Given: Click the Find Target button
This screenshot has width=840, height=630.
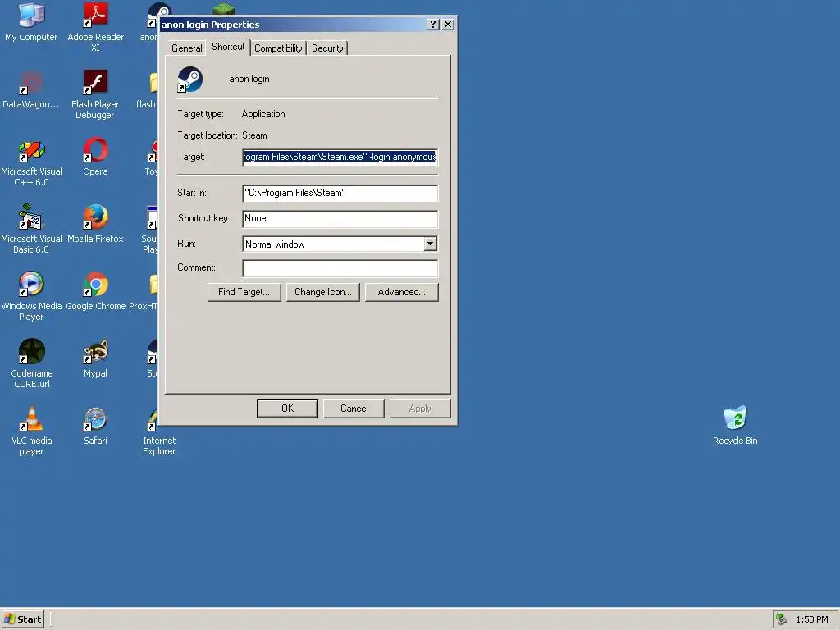Looking at the screenshot, I should point(244,292).
